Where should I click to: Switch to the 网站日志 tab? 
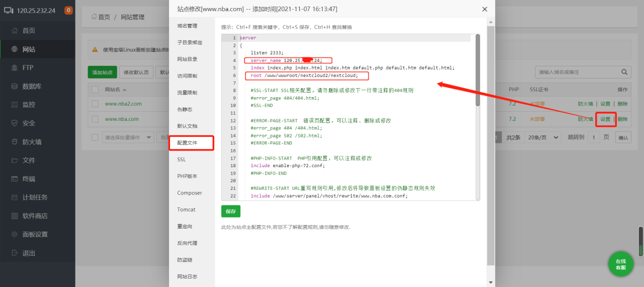187,276
